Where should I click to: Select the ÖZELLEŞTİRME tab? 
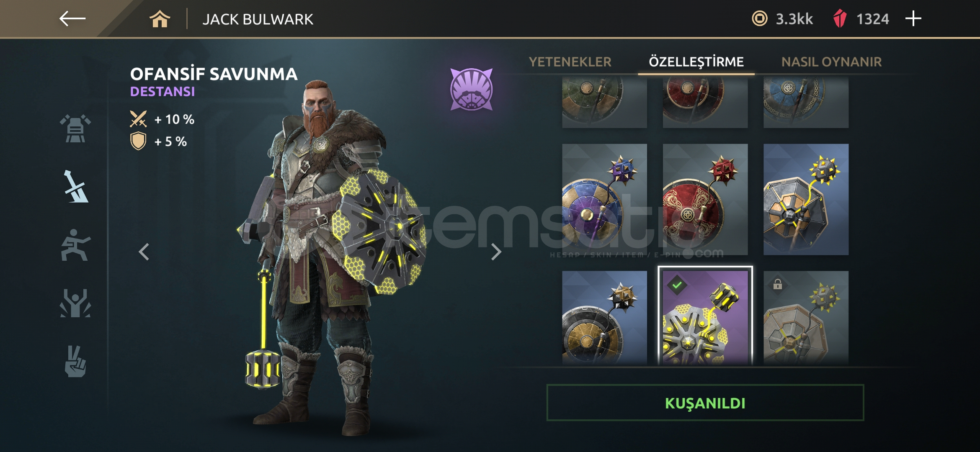tap(696, 62)
